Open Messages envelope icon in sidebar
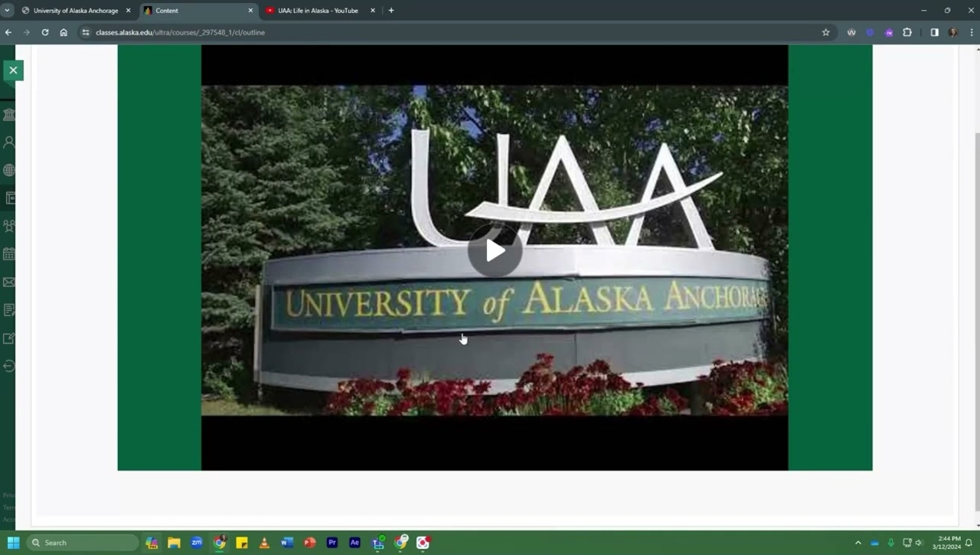 tap(9, 282)
